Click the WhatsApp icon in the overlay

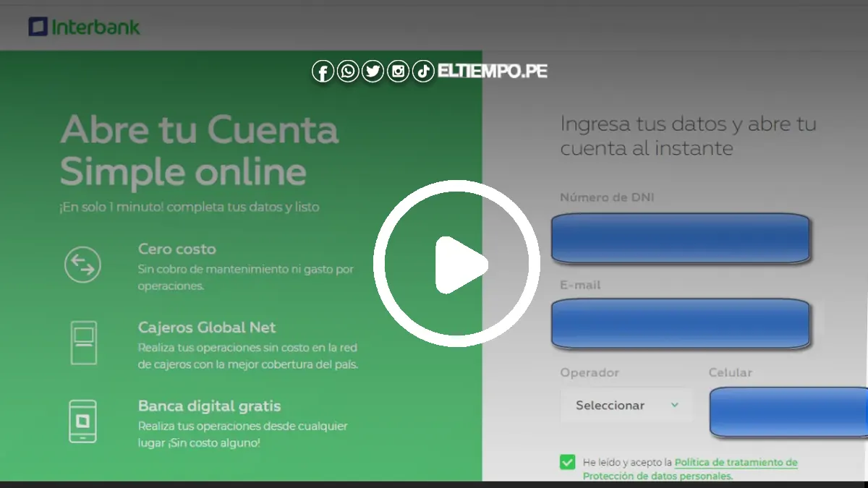pos(348,71)
